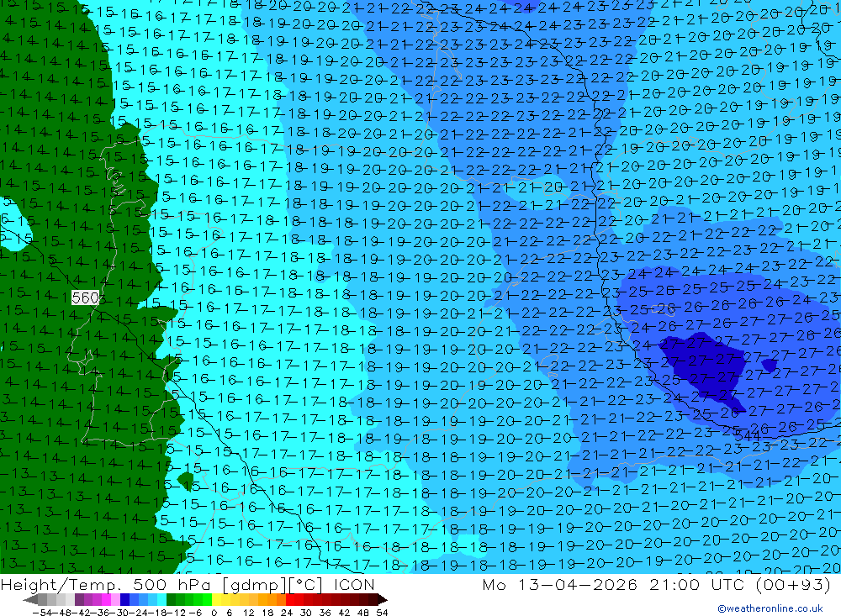Image resolution: width=841 pixels, height=616 pixels.
Task: Click the ICON model name label
Action: pyautogui.click(x=355, y=585)
